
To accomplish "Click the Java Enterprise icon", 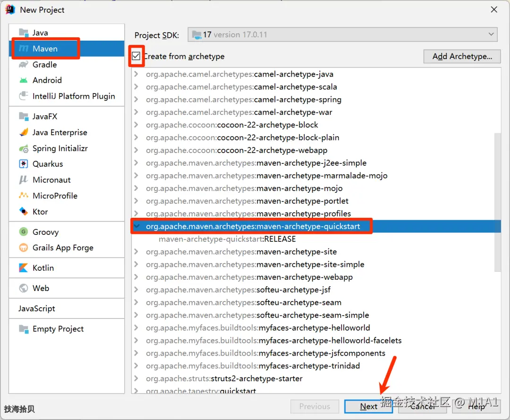I will (24, 132).
